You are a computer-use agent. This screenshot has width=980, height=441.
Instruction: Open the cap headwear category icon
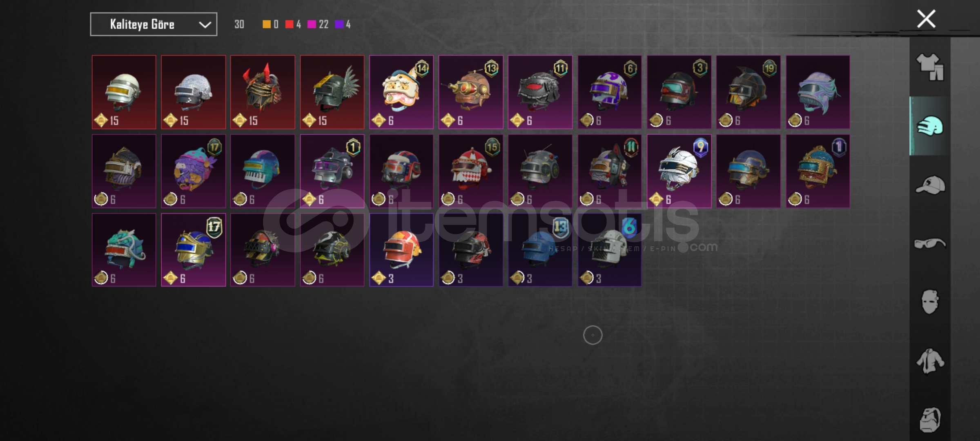(x=930, y=185)
